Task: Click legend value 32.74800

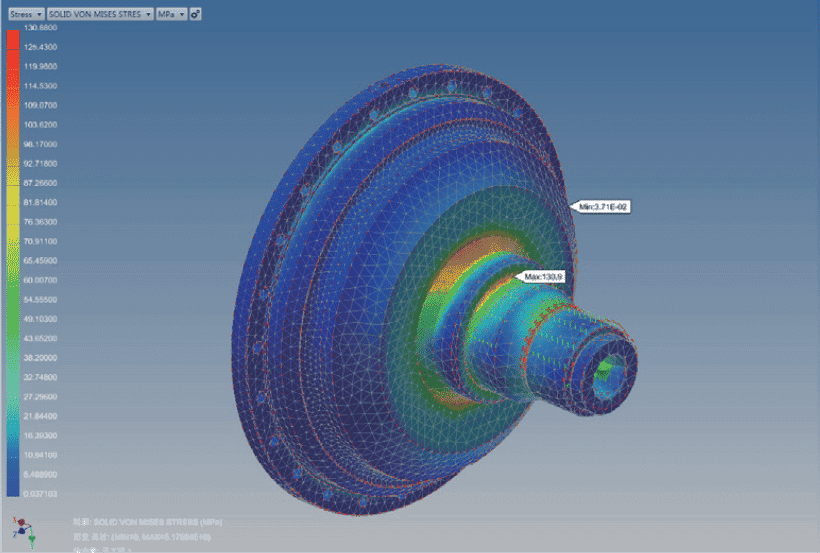Action: tap(40, 377)
